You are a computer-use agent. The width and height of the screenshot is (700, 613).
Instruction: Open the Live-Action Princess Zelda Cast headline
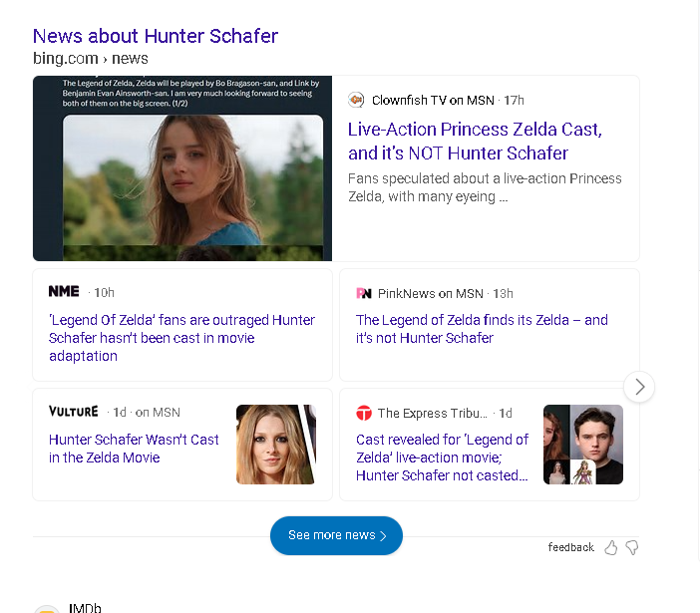coord(475,141)
